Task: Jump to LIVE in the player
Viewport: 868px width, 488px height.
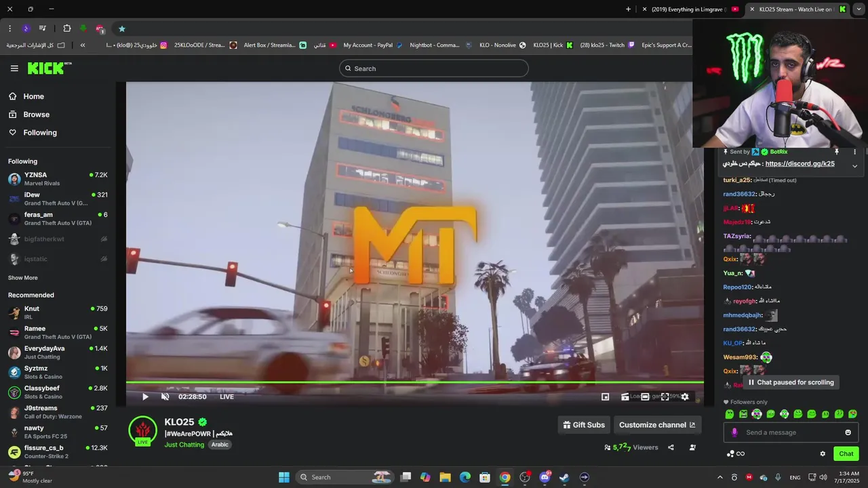Action: click(x=226, y=397)
